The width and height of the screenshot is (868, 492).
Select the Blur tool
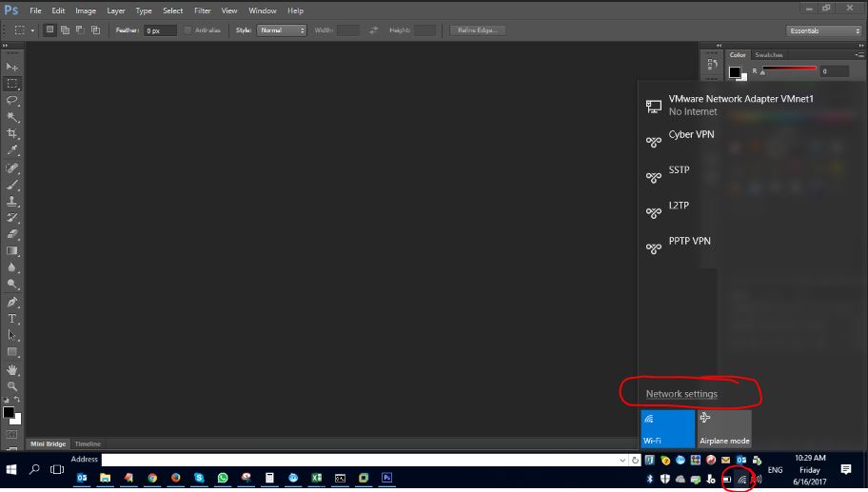point(12,267)
